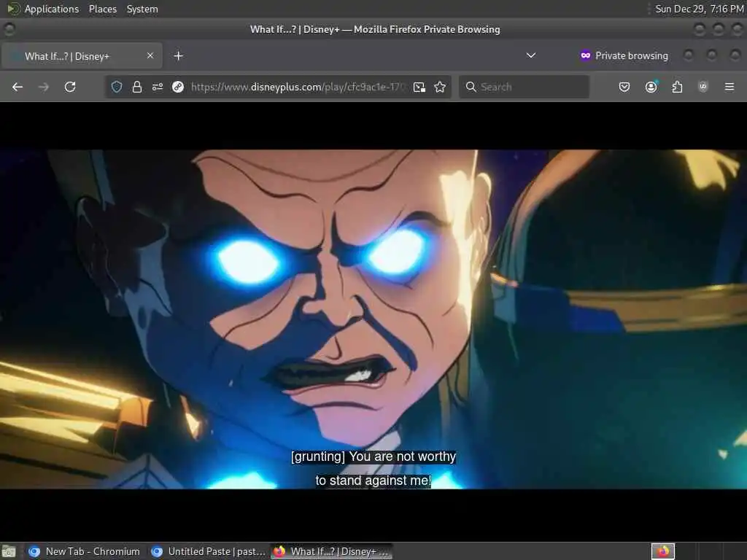
Task: Click the Firefox workspace switcher thumbnail
Action: point(662,551)
